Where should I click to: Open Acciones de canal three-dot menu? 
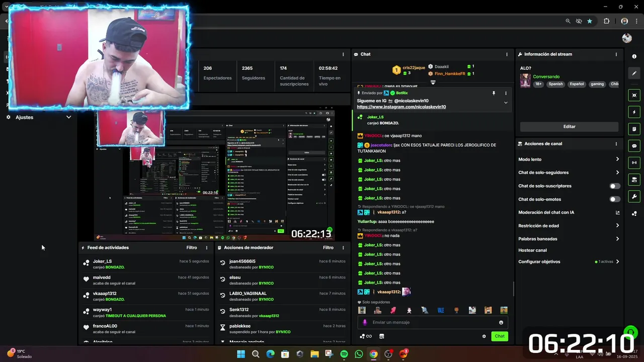pyautogui.click(x=616, y=144)
